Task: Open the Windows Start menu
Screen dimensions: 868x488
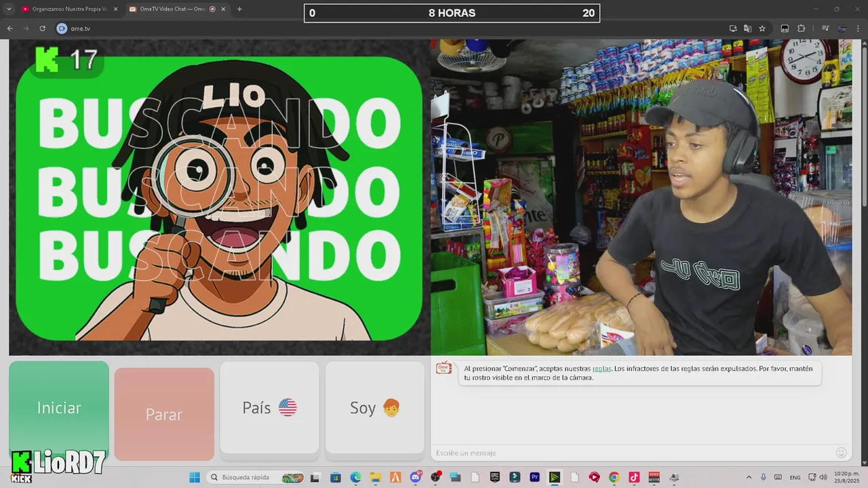Action: (195, 477)
